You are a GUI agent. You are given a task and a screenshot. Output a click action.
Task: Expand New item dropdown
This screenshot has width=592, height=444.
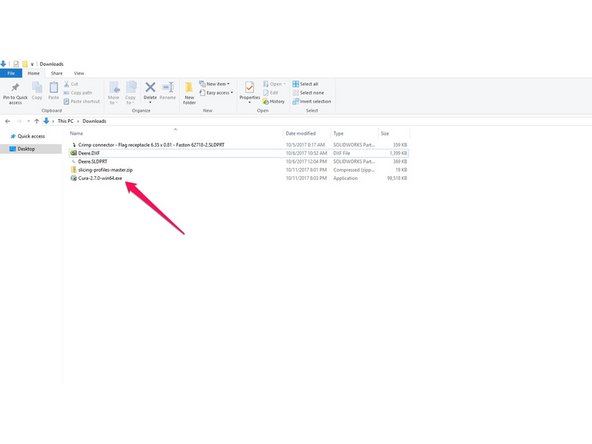(214, 84)
